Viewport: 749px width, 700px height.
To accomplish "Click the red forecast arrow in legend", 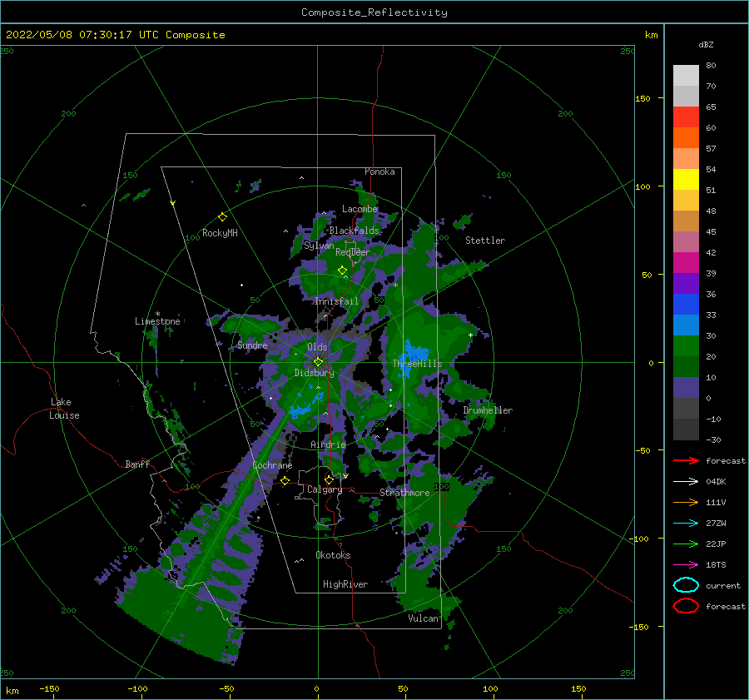I will 686,460.
